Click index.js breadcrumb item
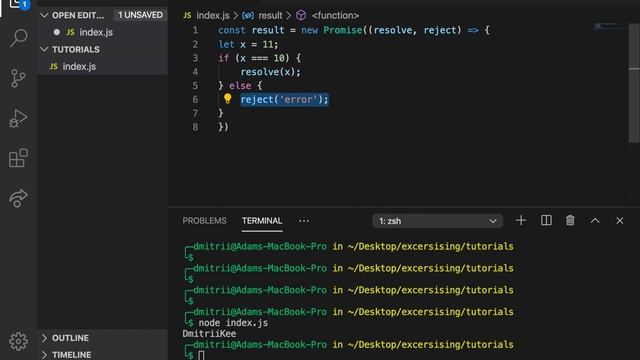 pos(213,16)
